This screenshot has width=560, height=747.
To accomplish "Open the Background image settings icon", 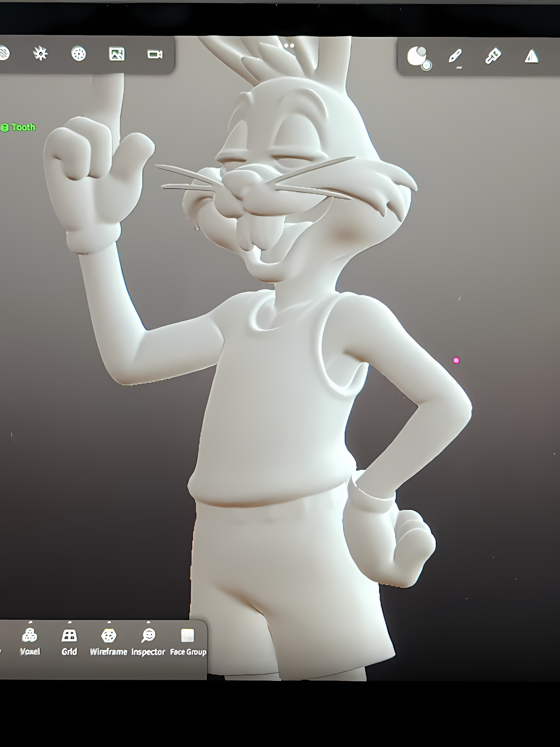I will (x=117, y=54).
